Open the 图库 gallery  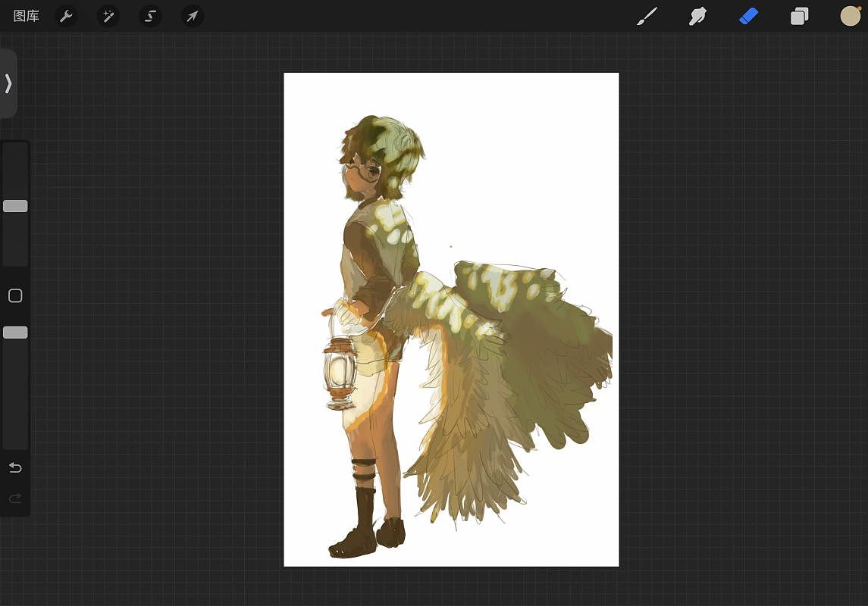tap(26, 16)
